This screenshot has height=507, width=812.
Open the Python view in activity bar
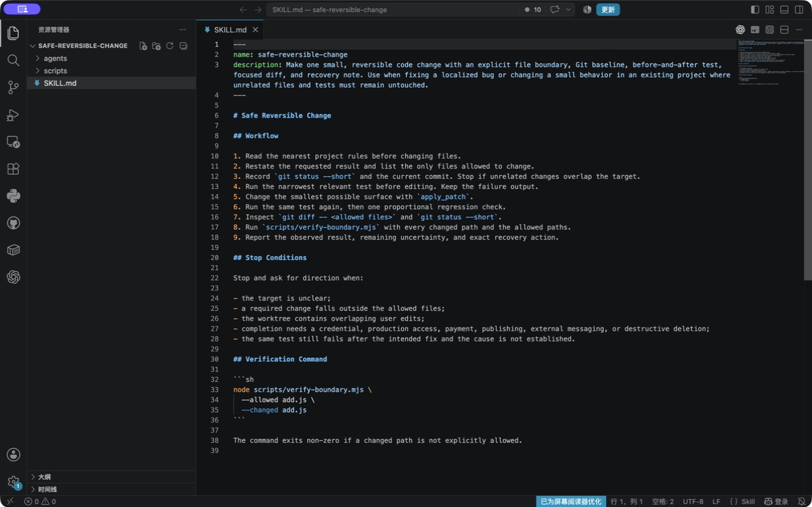click(13, 196)
